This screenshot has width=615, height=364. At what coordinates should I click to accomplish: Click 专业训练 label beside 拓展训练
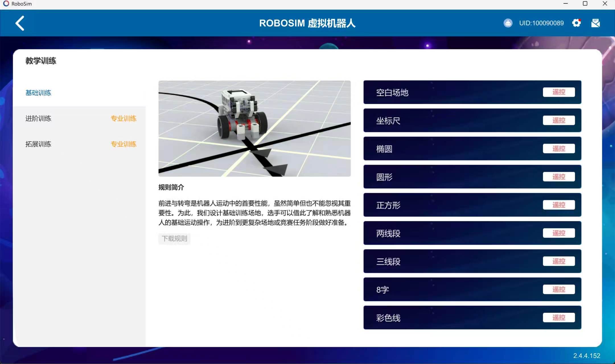[x=124, y=144]
